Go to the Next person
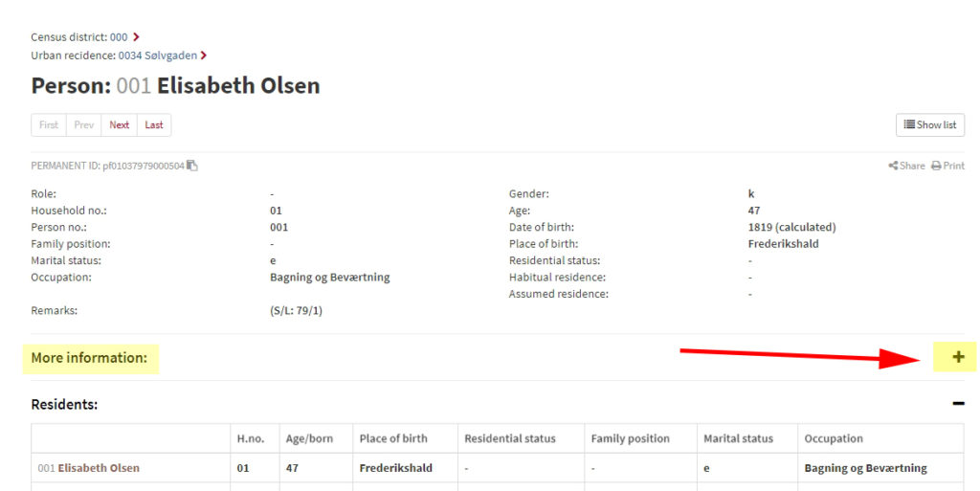Screen dimensions: 980x491 click(x=120, y=125)
